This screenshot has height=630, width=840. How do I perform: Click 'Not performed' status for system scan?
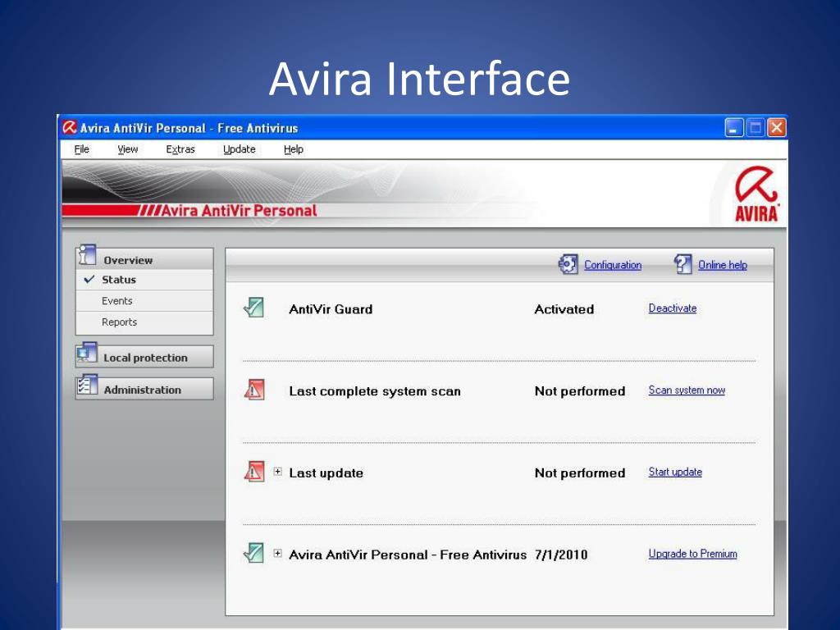click(580, 391)
